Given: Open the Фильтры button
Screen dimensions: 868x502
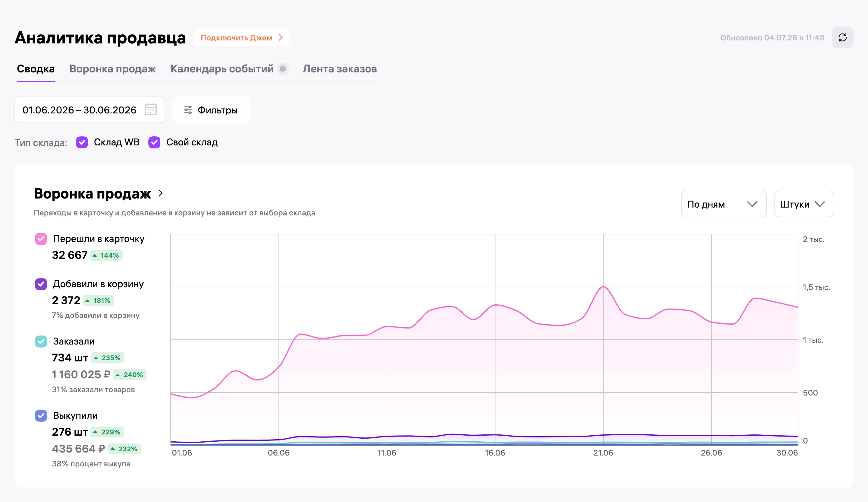Looking at the screenshot, I should pos(212,110).
